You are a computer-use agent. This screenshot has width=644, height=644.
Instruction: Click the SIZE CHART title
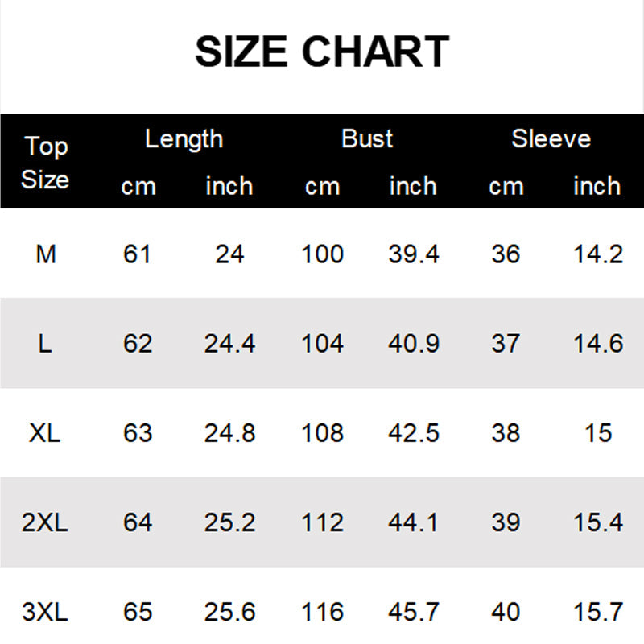tap(322, 52)
